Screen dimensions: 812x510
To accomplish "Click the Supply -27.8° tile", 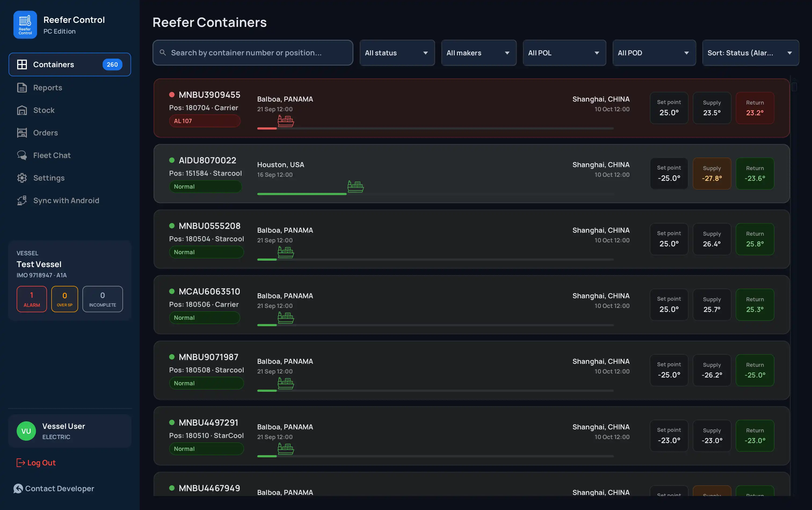I will pyautogui.click(x=712, y=173).
